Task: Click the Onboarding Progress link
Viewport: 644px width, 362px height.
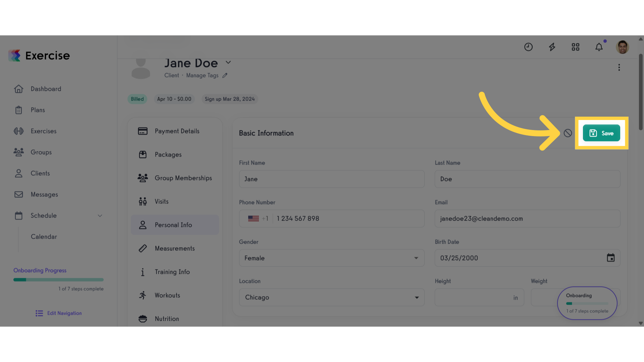Action: tap(40, 270)
